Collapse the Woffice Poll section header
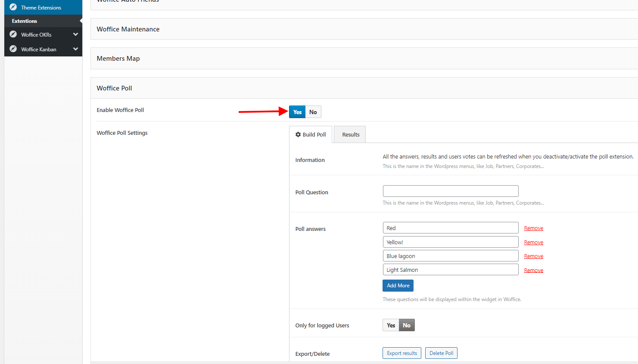Image resolution: width=638 pixels, height=364 pixels. [x=114, y=88]
